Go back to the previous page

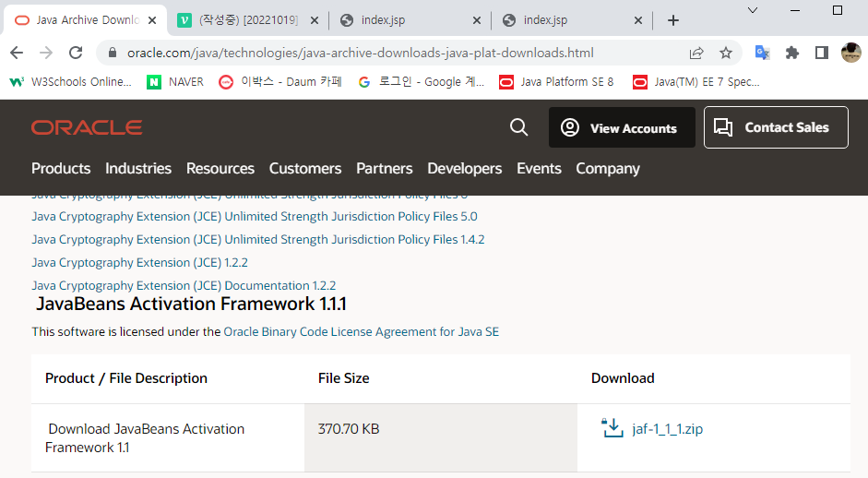(17, 53)
